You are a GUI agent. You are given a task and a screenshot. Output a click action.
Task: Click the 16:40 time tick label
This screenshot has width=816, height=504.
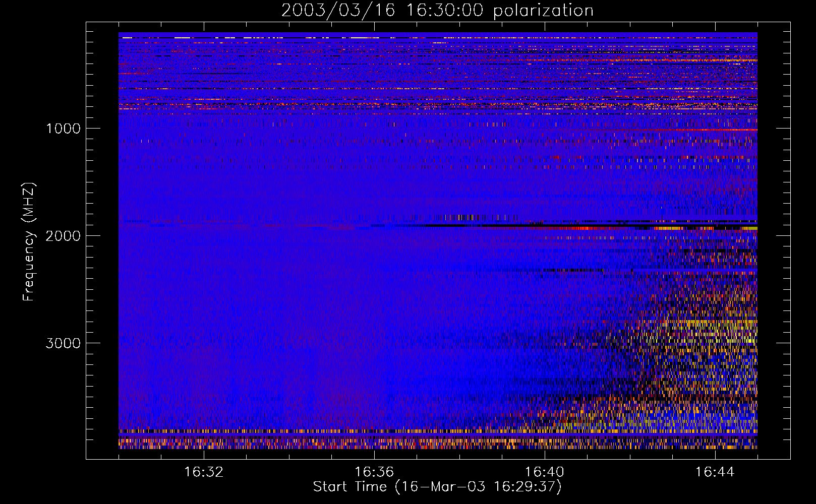545,472
